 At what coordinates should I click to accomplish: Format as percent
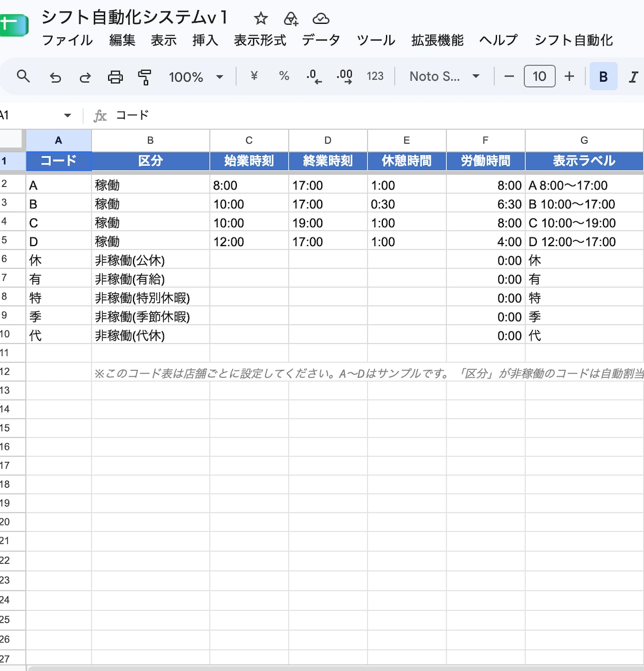coord(284,76)
